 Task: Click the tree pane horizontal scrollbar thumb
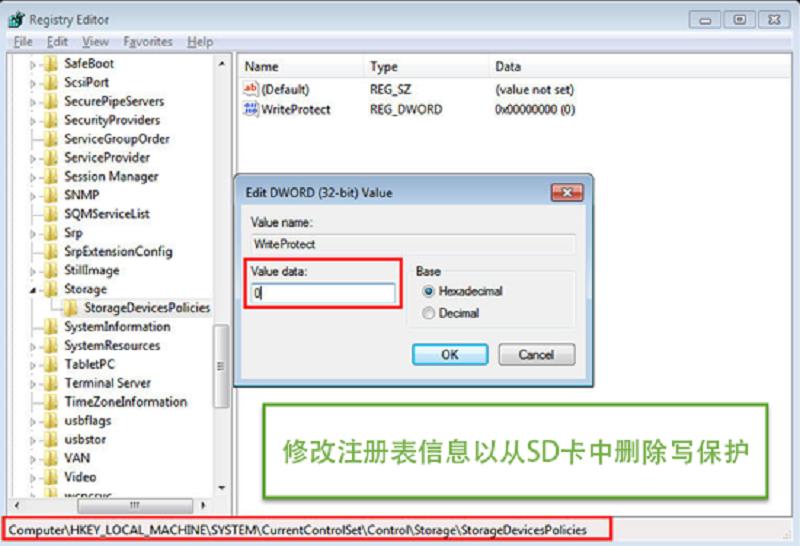pyautogui.click(x=135, y=505)
